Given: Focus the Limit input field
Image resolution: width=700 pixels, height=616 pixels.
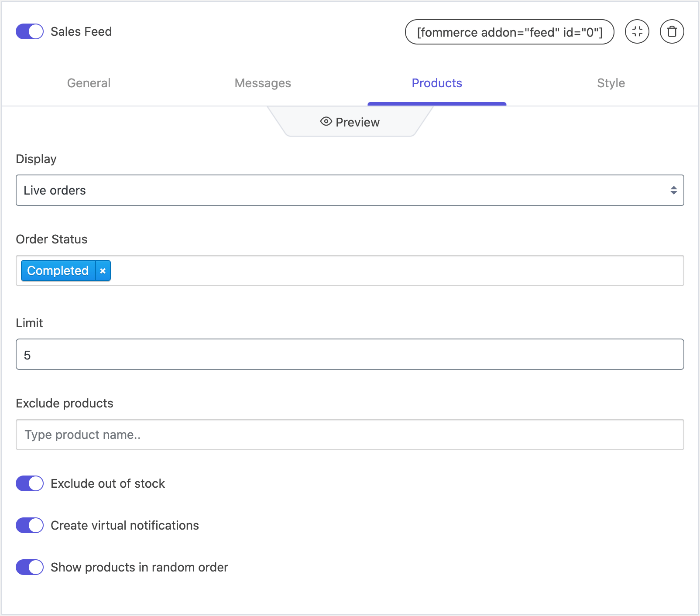Looking at the screenshot, I should click(x=350, y=354).
